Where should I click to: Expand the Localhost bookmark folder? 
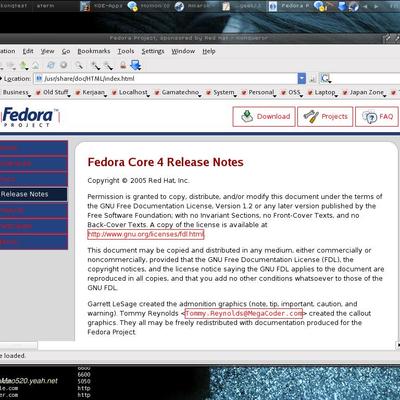[130, 92]
